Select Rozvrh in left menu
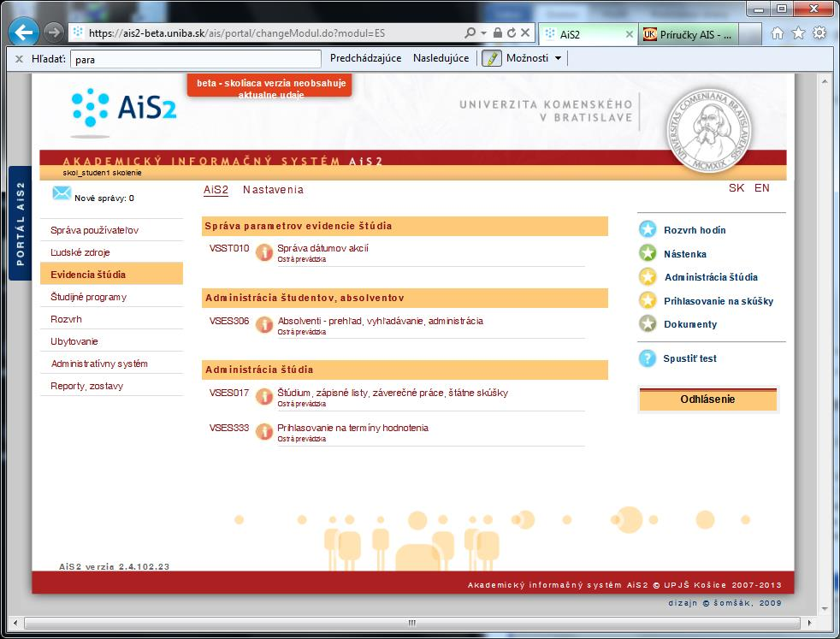Screen dimensions: 840x639 click(x=111, y=319)
